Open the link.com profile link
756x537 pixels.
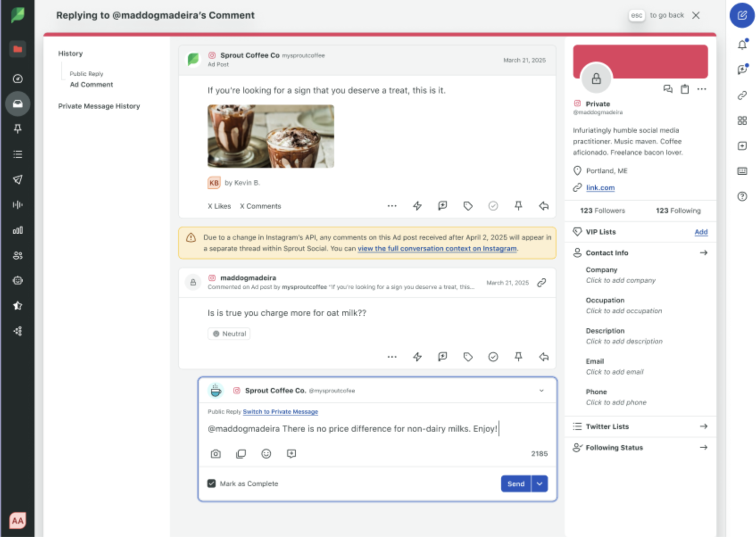tap(600, 188)
